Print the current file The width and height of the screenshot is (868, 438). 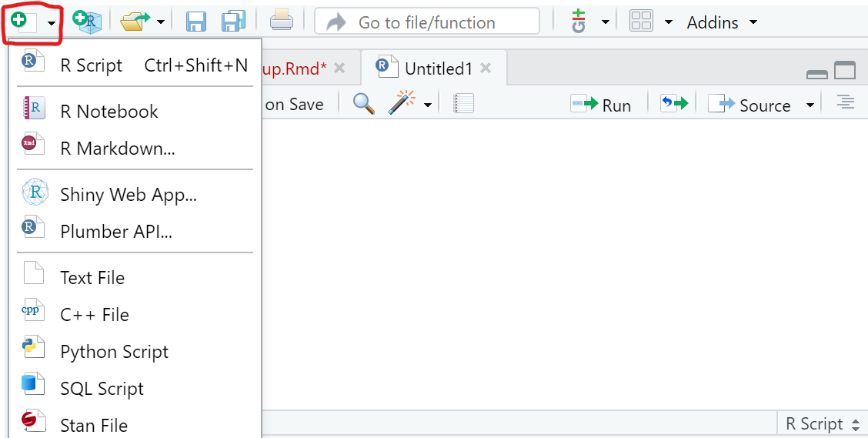click(x=281, y=22)
